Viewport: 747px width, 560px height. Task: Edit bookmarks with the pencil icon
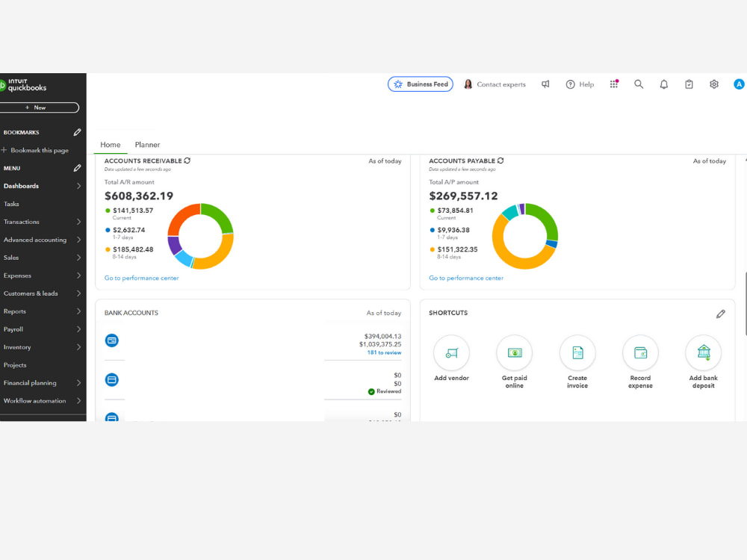[77, 132]
